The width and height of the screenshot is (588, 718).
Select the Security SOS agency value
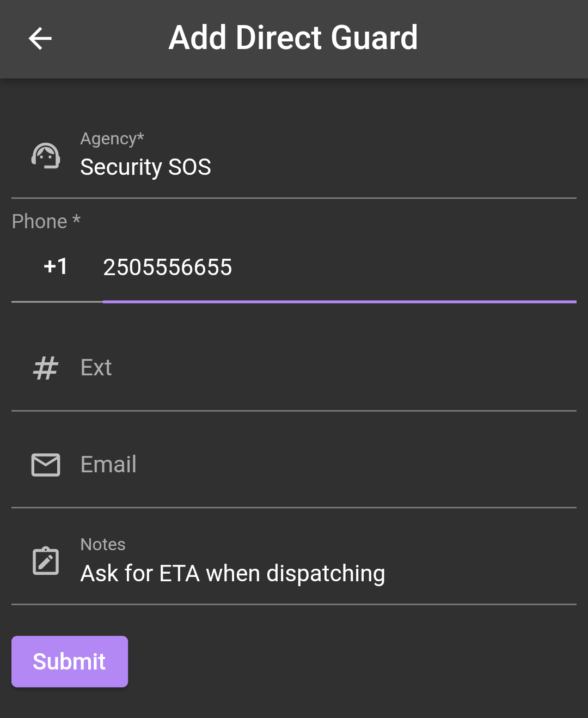click(x=145, y=167)
